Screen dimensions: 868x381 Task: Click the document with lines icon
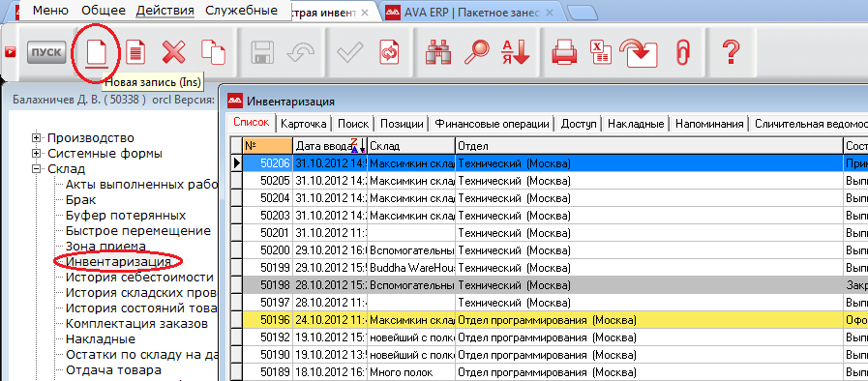[135, 52]
